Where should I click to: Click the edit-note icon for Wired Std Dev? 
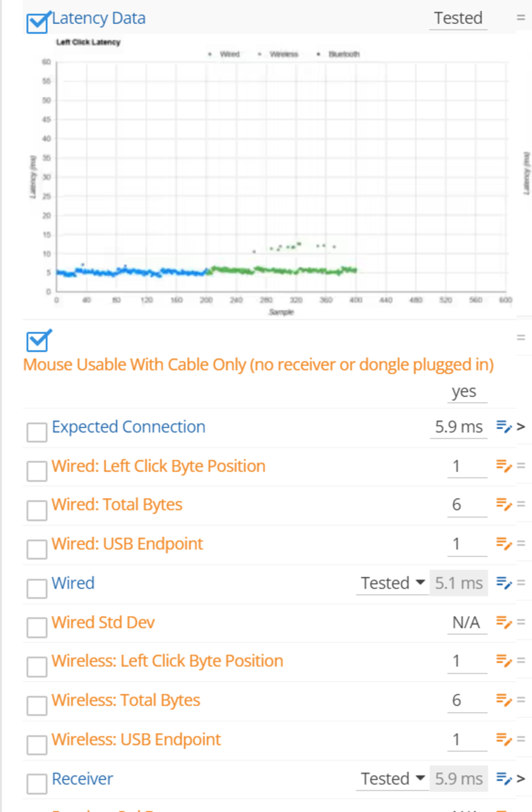pyautogui.click(x=504, y=622)
